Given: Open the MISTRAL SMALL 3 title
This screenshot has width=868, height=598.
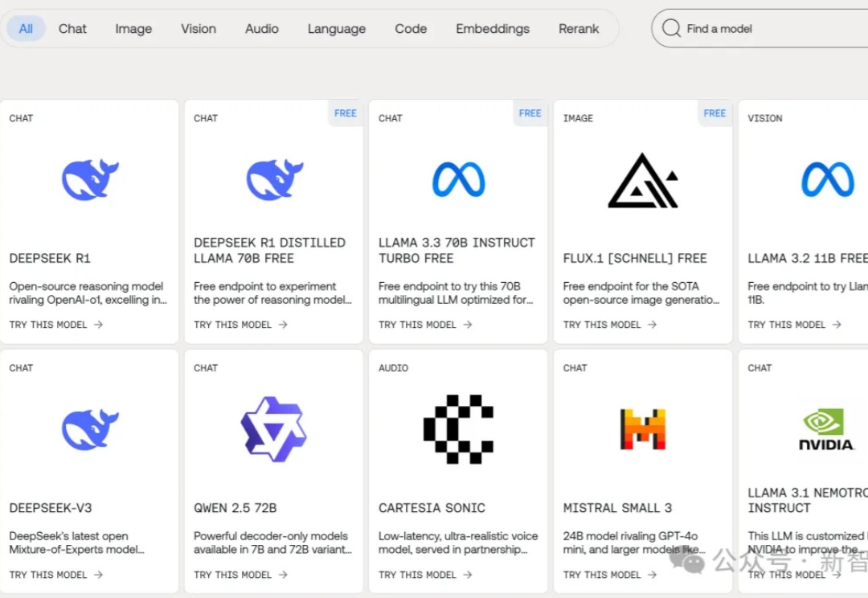Looking at the screenshot, I should tap(617, 508).
